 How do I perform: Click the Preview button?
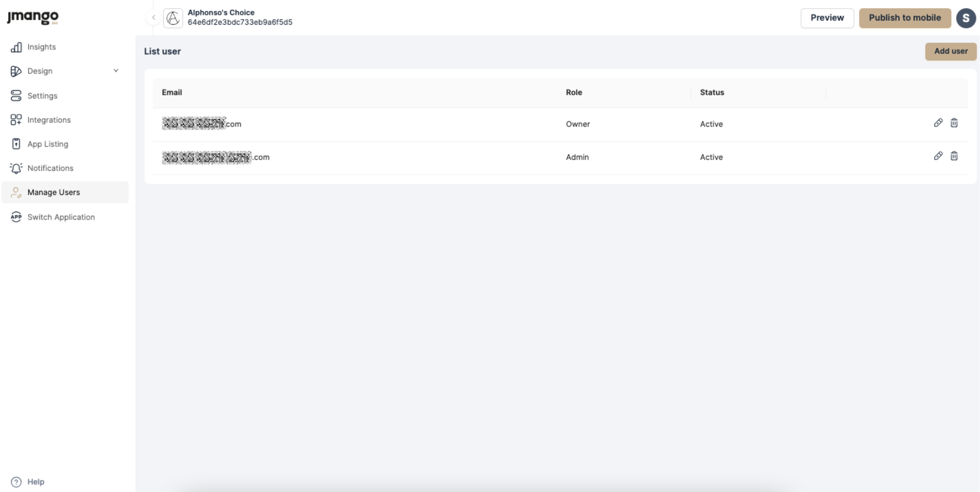coord(827,18)
